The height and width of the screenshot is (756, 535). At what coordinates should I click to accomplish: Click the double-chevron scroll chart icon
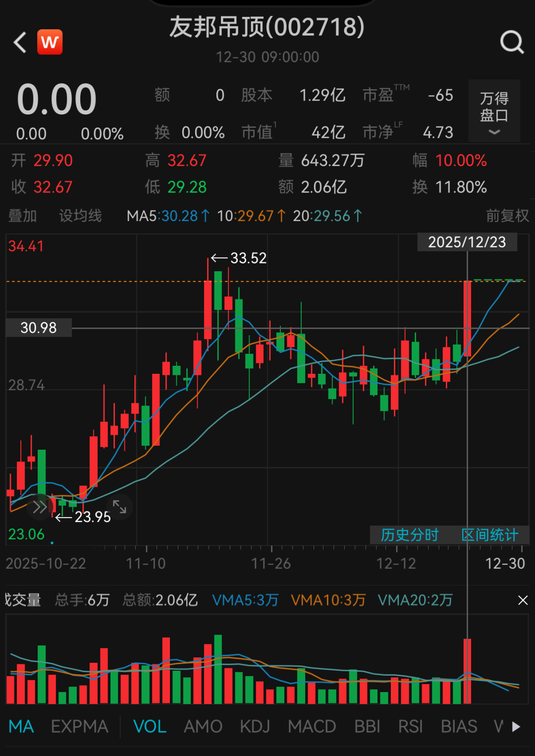coord(40,507)
